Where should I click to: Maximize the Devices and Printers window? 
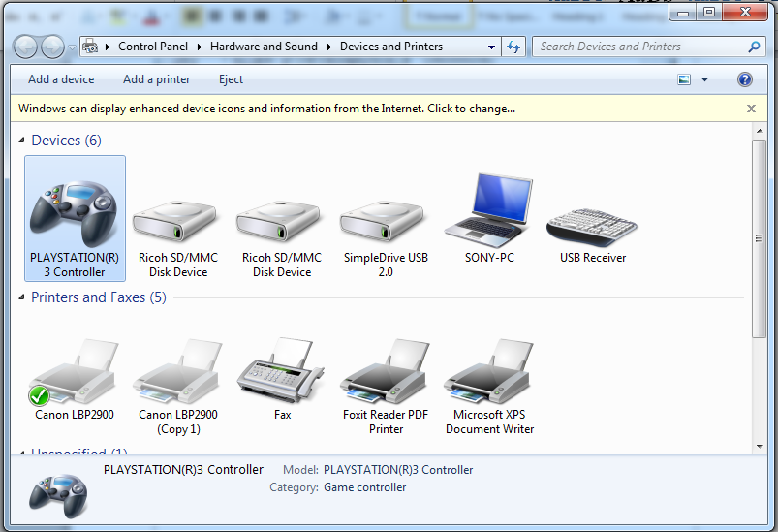click(x=709, y=12)
